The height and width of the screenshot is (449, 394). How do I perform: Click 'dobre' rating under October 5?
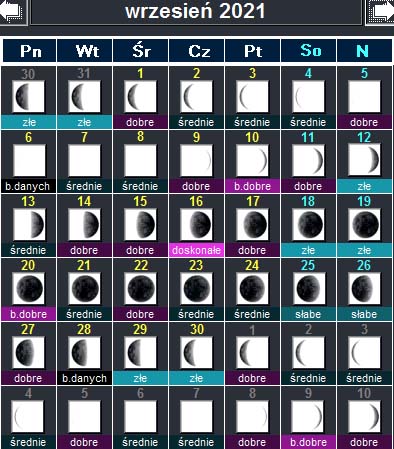coord(84,442)
